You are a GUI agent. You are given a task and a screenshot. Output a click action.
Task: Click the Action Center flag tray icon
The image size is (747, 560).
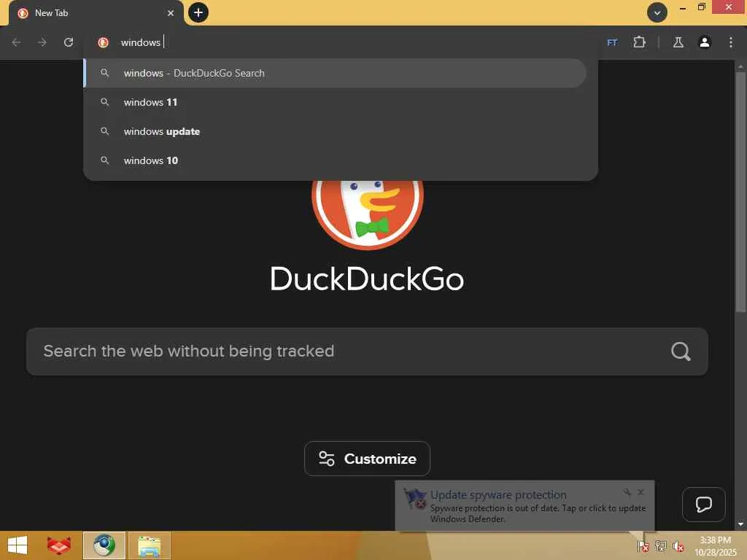[x=643, y=546]
